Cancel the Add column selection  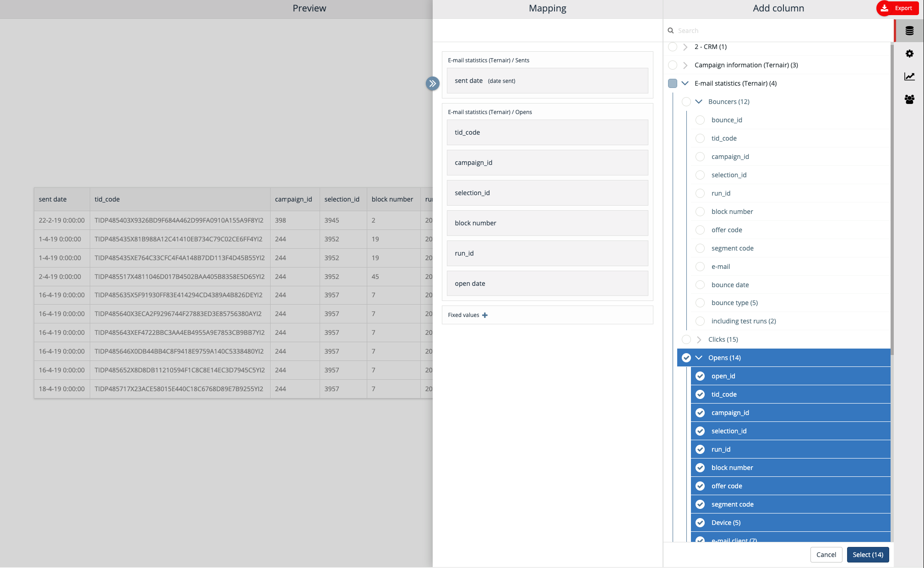tap(826, 555)
